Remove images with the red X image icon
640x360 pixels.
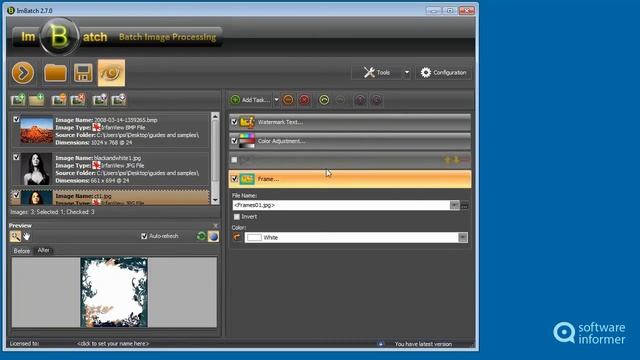tap(78, 100)
